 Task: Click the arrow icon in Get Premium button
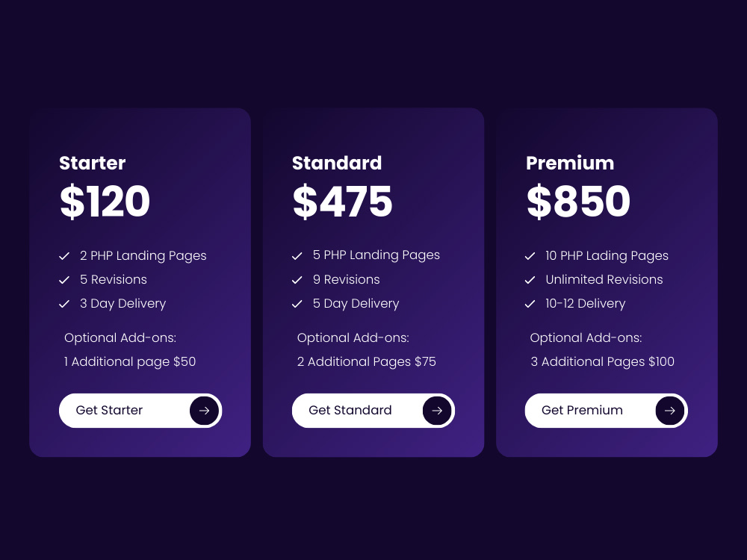[670, 411]
